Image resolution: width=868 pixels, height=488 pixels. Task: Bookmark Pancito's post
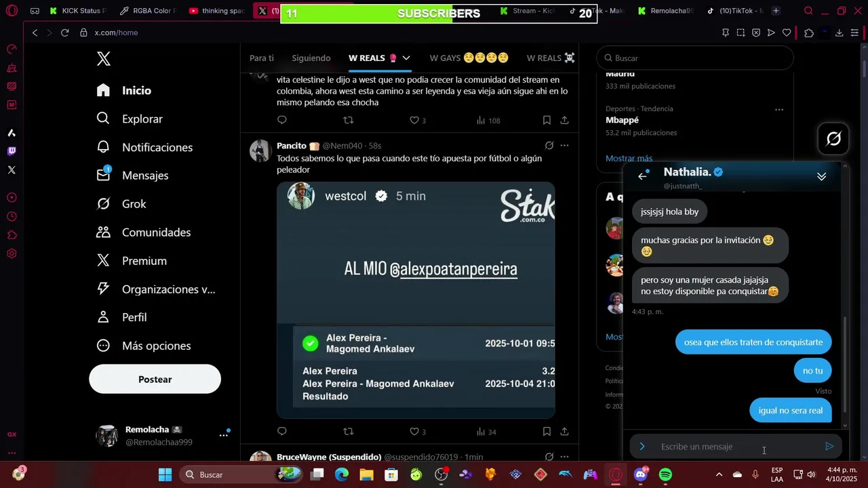point(547,432)
